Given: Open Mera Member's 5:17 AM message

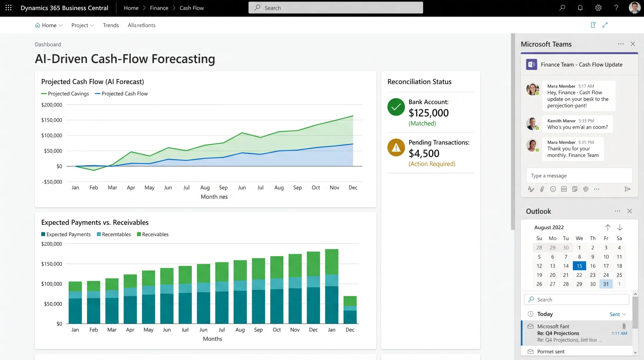Looking at the screenshot, I should (578, 96).
